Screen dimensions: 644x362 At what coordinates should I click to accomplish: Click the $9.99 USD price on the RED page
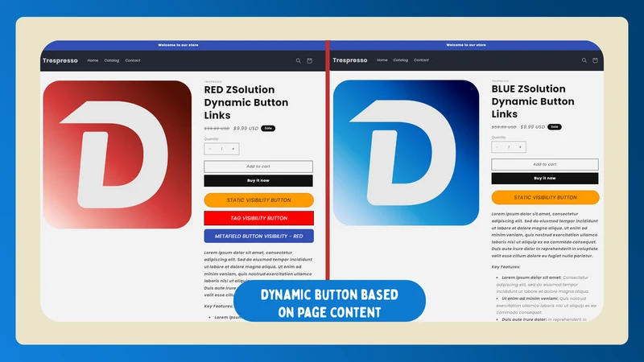[246, 128]
